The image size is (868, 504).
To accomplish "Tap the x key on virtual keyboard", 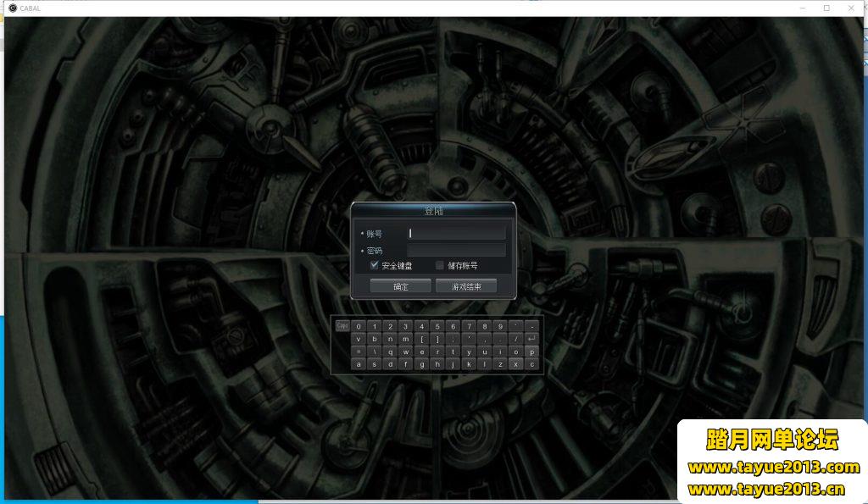I will (x=516, y=364).
